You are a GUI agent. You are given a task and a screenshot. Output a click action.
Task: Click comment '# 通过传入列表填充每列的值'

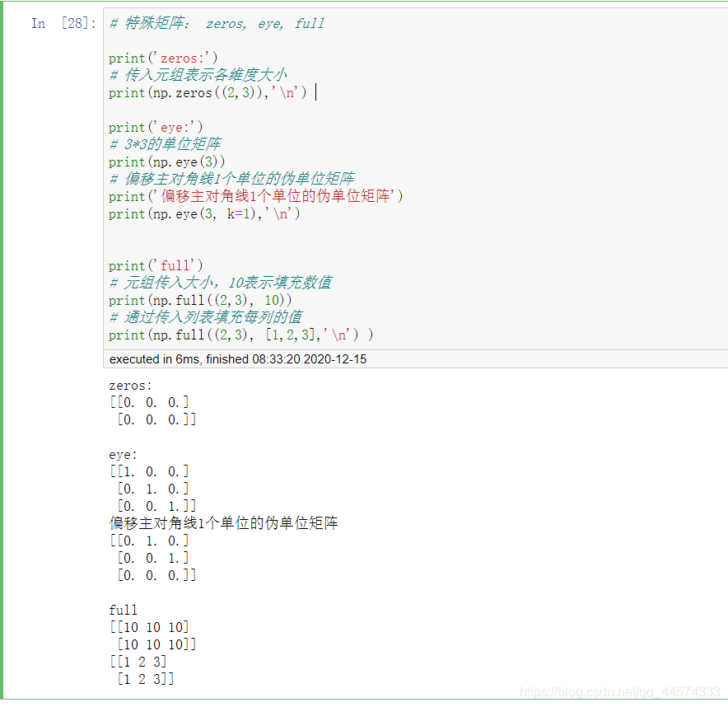coord(206,317)
